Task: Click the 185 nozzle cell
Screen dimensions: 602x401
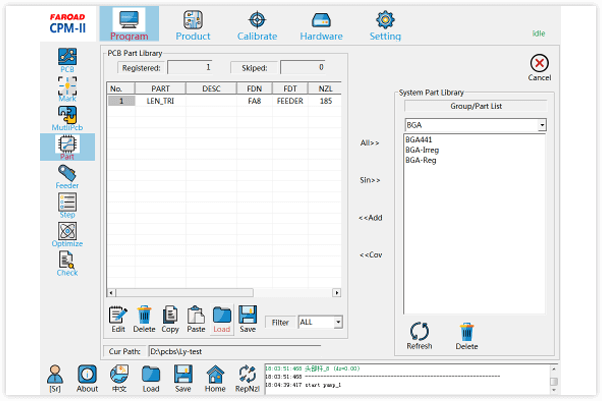Action: click(325, 101)
